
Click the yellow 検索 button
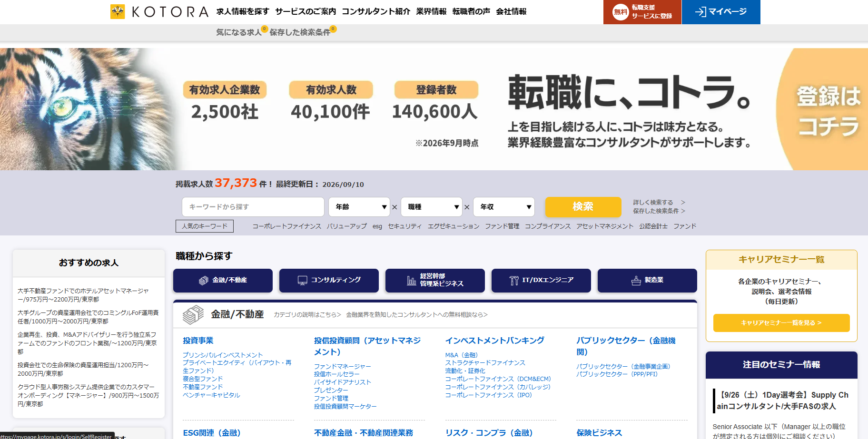click(x=583, y=207)
